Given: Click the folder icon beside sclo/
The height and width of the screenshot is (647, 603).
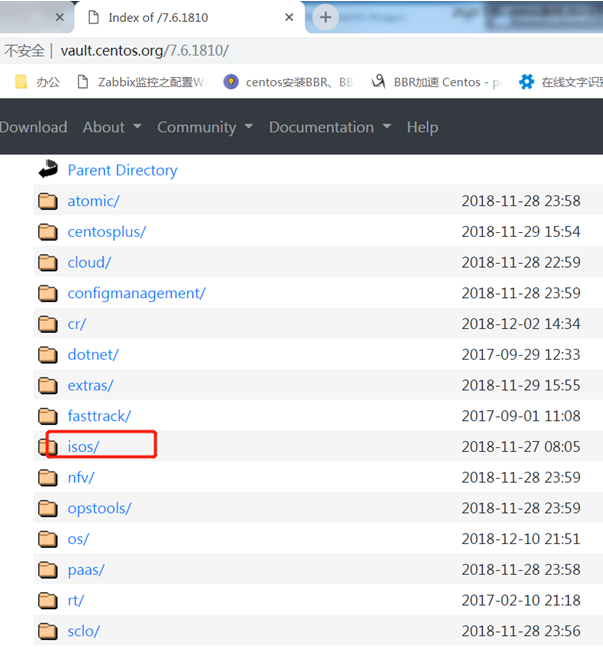Looking at the screenshot, I should pos(48,631).
